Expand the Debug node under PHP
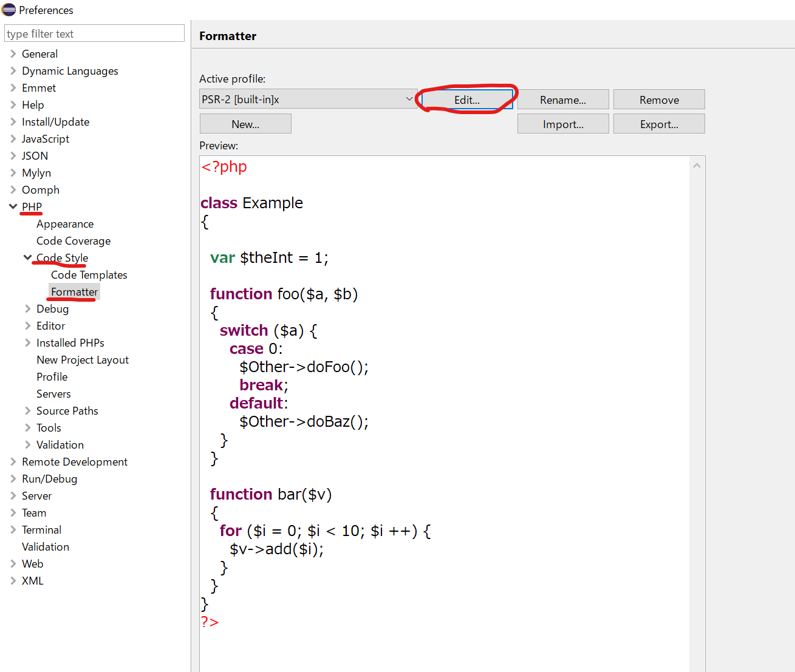Image resolution: width=795 pixels, height=672 pixels. tap(27, 308)
